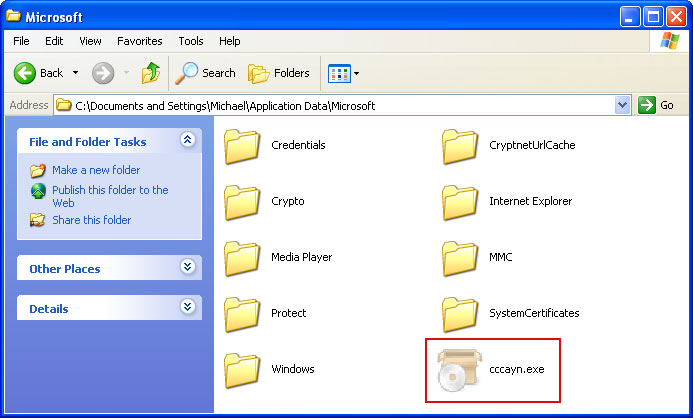
Task: Select the Protect folder icon
Action: [x=242, y=314]
